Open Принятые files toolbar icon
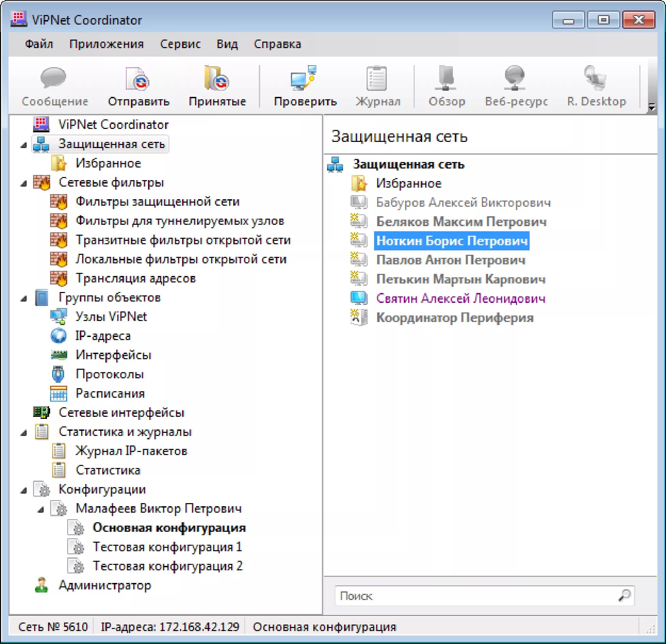The height and width of the screenshot is (644, 666). point(217,78)
